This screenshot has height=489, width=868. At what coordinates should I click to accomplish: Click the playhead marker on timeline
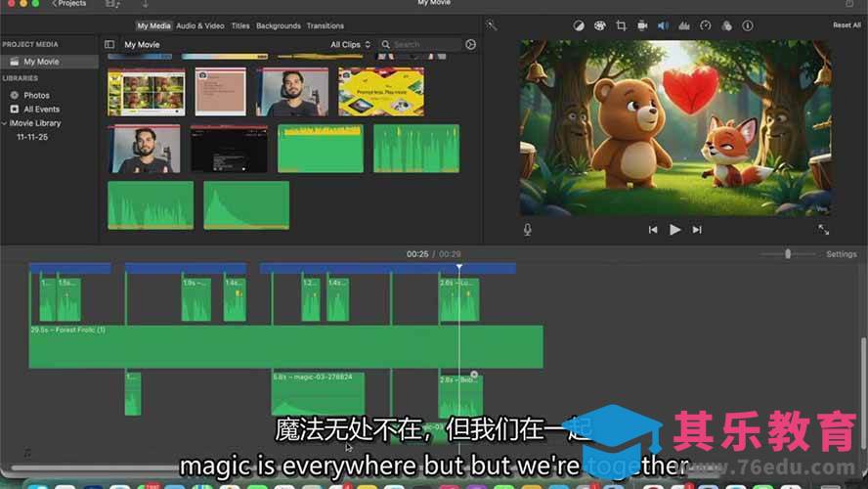(459, 267)
